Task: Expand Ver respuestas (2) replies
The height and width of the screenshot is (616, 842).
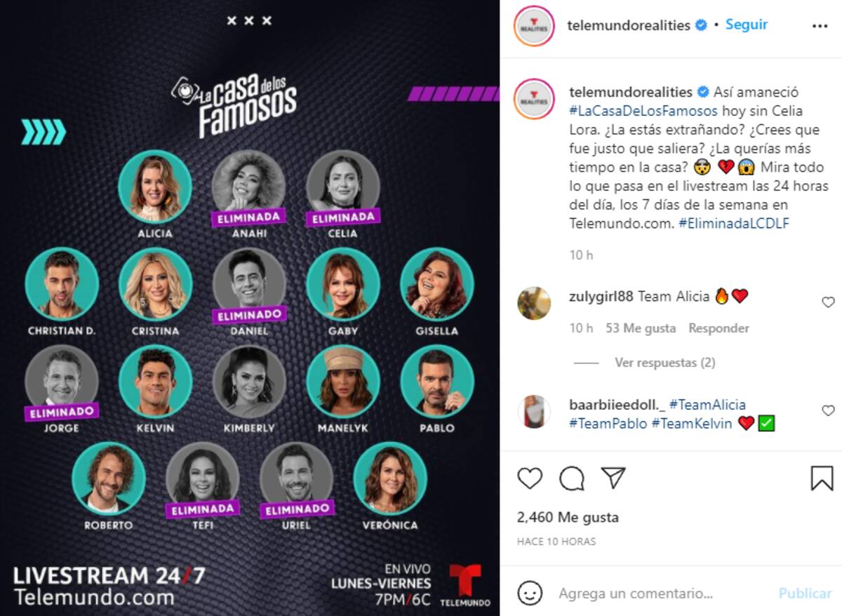Action: (664, 363)
